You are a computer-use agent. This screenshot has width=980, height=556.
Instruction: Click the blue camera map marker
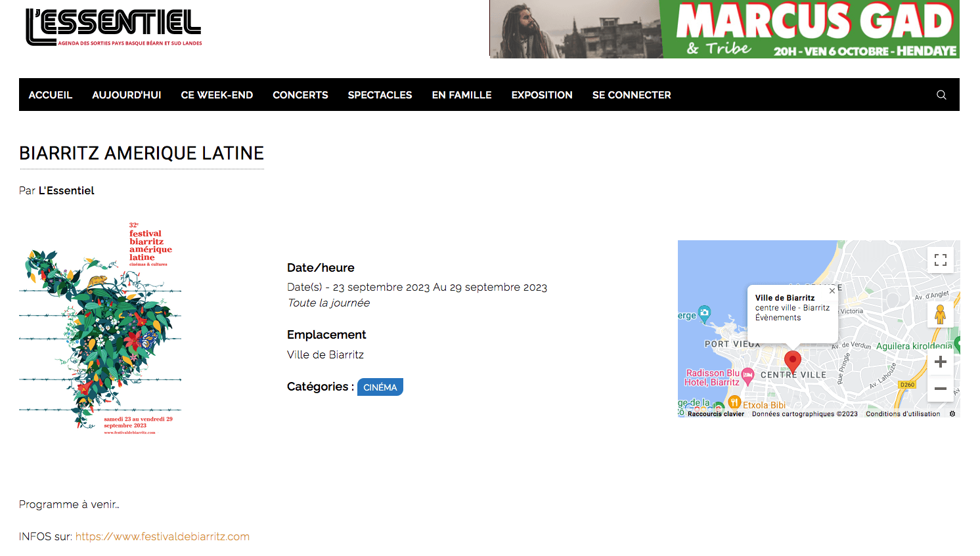[704, 313]
